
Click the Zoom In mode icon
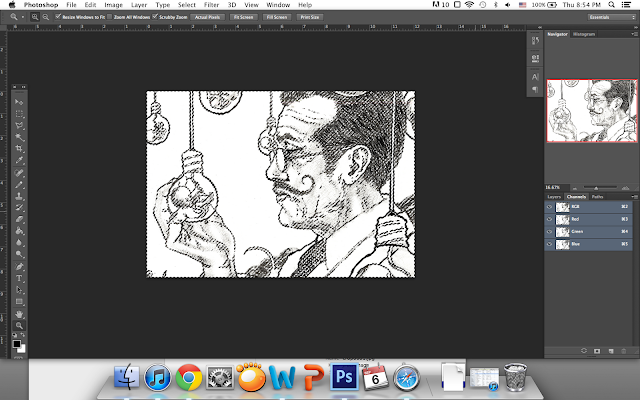coord(35,17)
